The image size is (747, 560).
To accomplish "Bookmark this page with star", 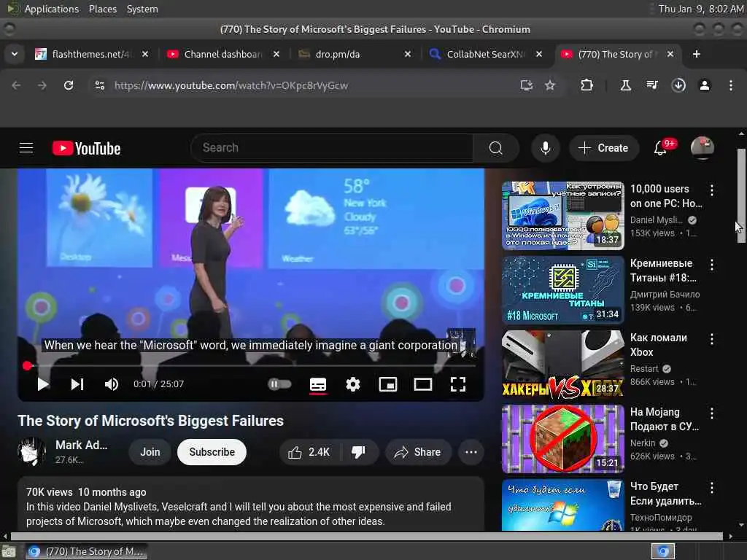I will (550, 85).
